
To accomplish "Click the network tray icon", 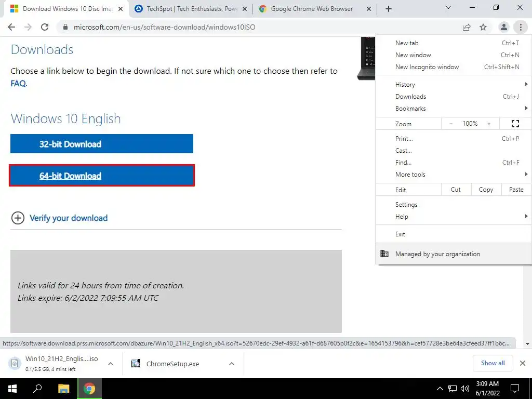I will click(x=453, y=389).
